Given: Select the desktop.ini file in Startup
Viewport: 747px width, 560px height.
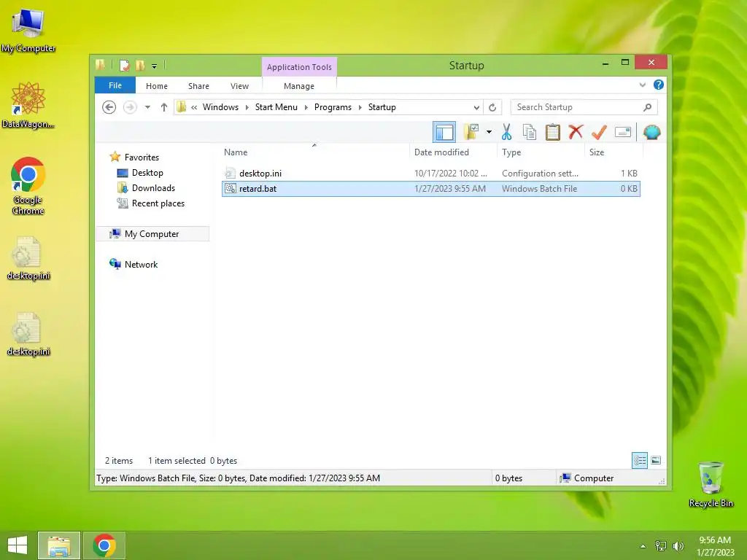Looking at the screenshot, I should click(430, 174).
